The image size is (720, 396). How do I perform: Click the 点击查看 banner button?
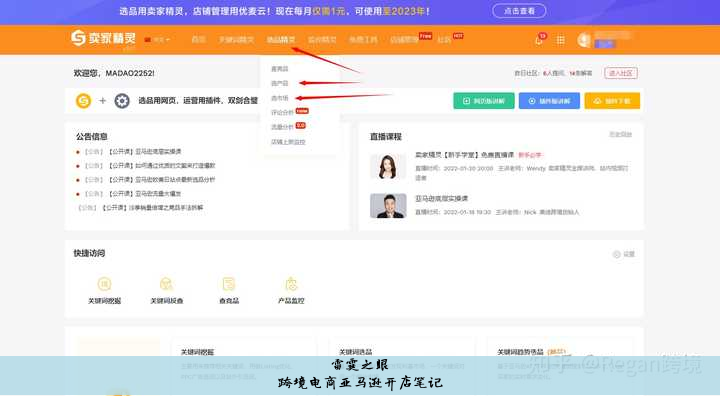point(519,11)
